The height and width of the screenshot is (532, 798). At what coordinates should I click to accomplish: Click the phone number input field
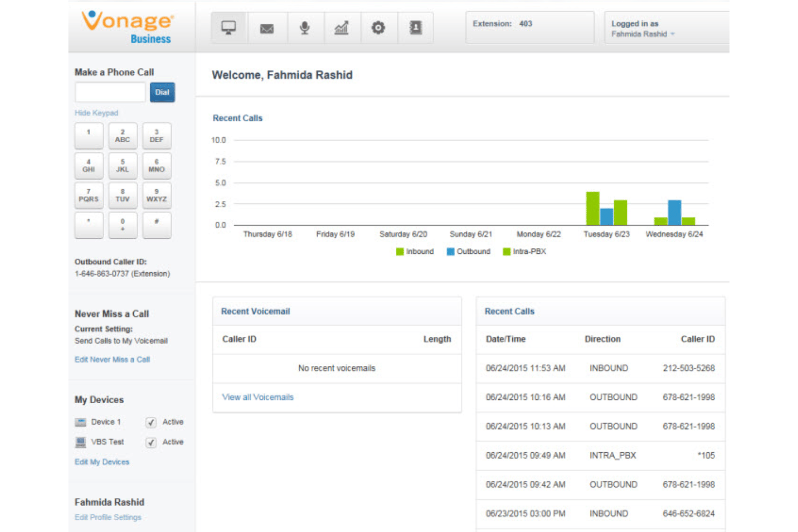110,92
